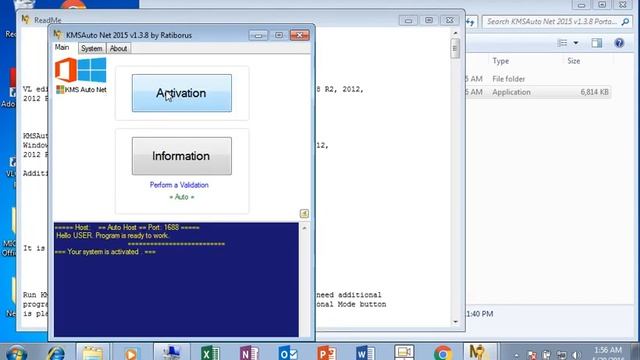Click the Explorer address refresh icon
640x360 pixels.
pos(471,22)
